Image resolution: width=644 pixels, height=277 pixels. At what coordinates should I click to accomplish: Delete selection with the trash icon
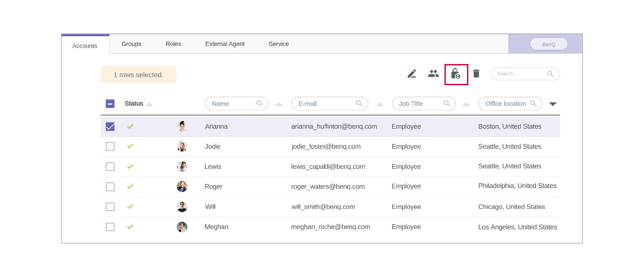[x=476, y=74]
